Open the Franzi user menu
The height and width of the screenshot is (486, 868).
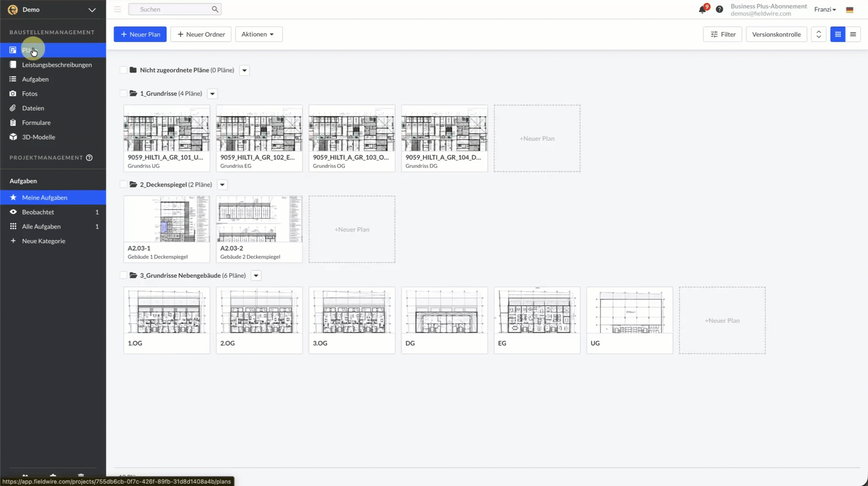(825, 9)
